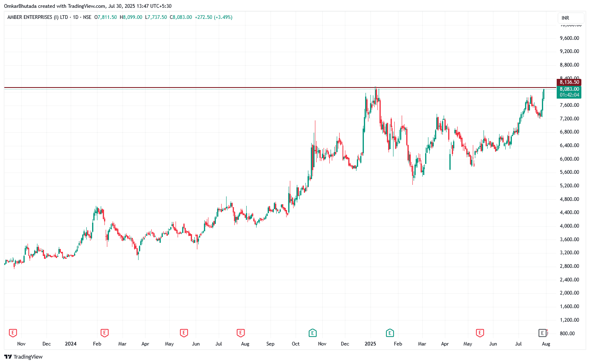Image resolution: width=590 pixels, height=364 pixels.
Task: Click the 3,200.00 price scale label
Action: pos(569,253)
